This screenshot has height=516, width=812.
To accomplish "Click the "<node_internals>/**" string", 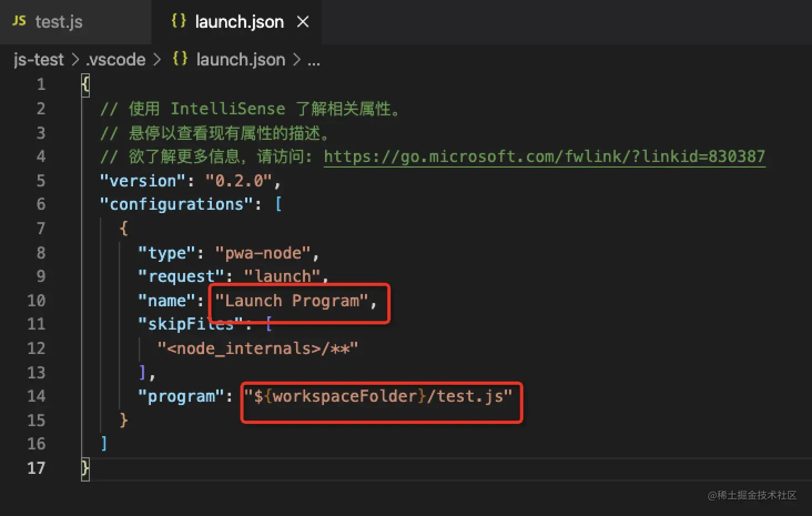I will [258, 348].
